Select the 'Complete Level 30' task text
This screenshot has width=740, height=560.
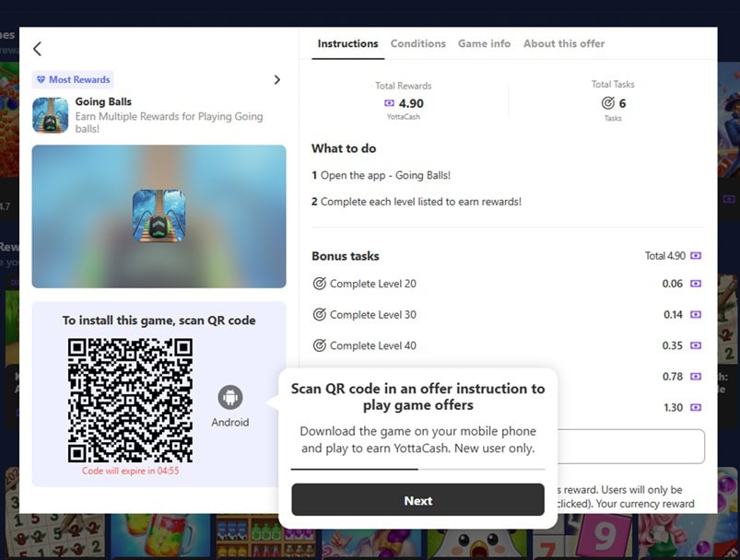pyautogui.click(x=373, y=314)
